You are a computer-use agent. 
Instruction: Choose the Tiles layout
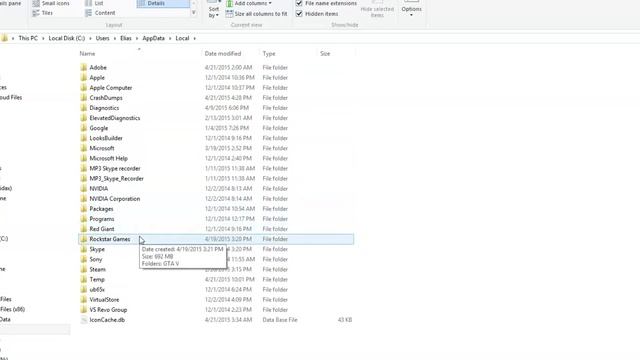click(42, 13)
